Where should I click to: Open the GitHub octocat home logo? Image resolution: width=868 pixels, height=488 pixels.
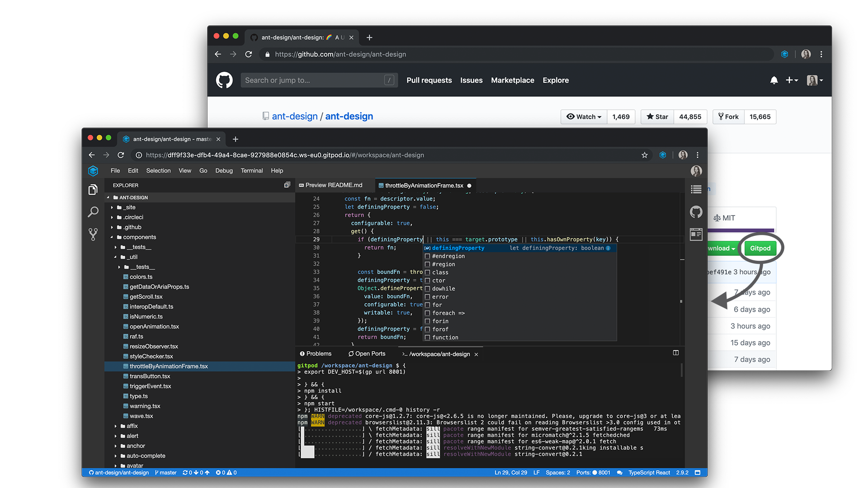(x=224, y=80)
